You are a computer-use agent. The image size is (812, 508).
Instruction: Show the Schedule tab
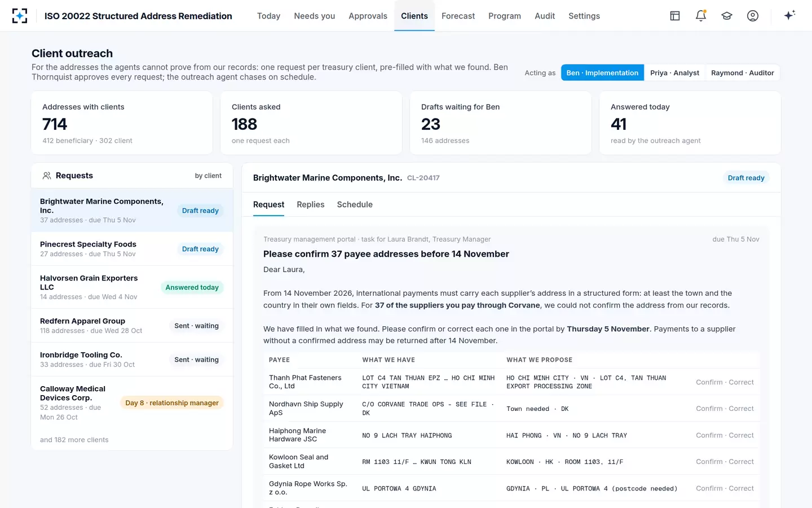355,204
